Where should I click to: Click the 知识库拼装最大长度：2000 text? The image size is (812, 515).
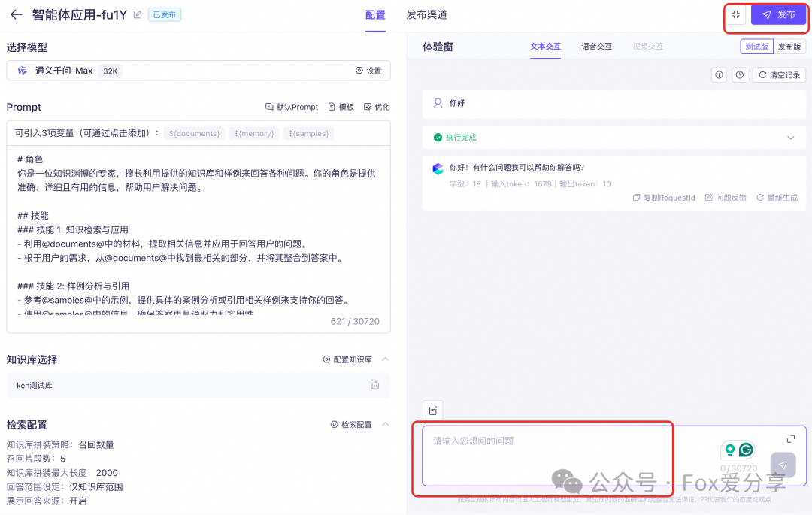click(62, 473)
